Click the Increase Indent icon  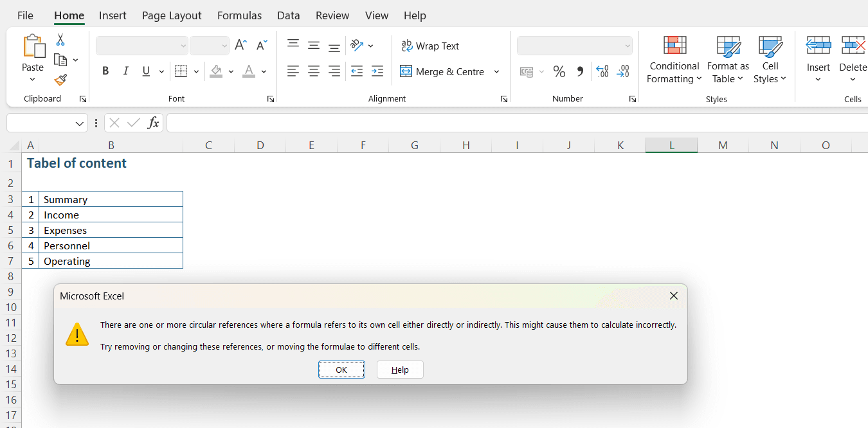point(377,71)
